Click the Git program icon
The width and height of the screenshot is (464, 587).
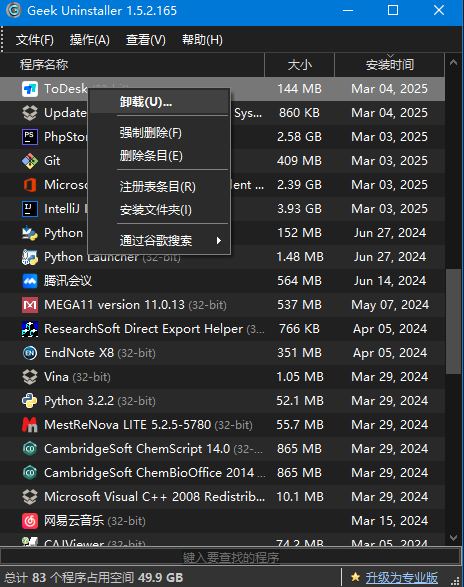(30, 161)
